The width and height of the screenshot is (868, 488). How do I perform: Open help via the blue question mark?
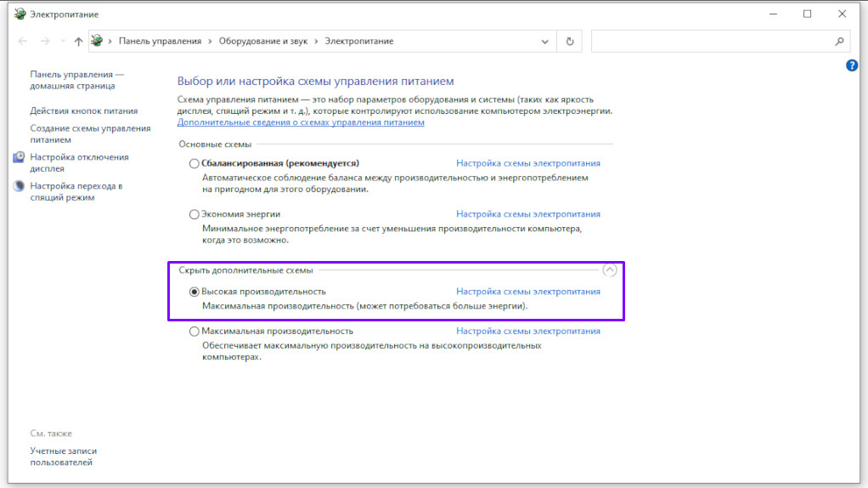[851, 65]
